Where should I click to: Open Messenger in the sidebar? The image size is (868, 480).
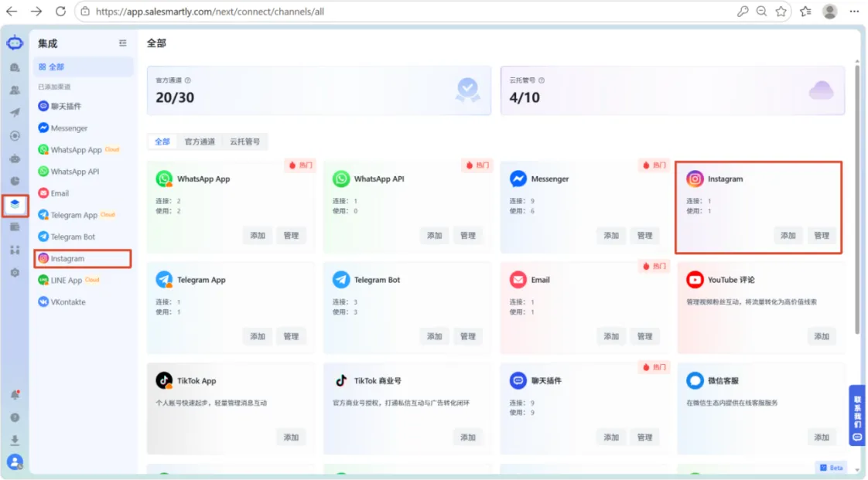83,128
